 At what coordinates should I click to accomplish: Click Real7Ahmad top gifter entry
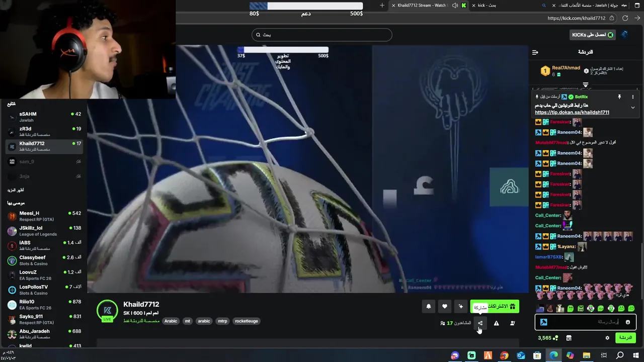[560, 71]
